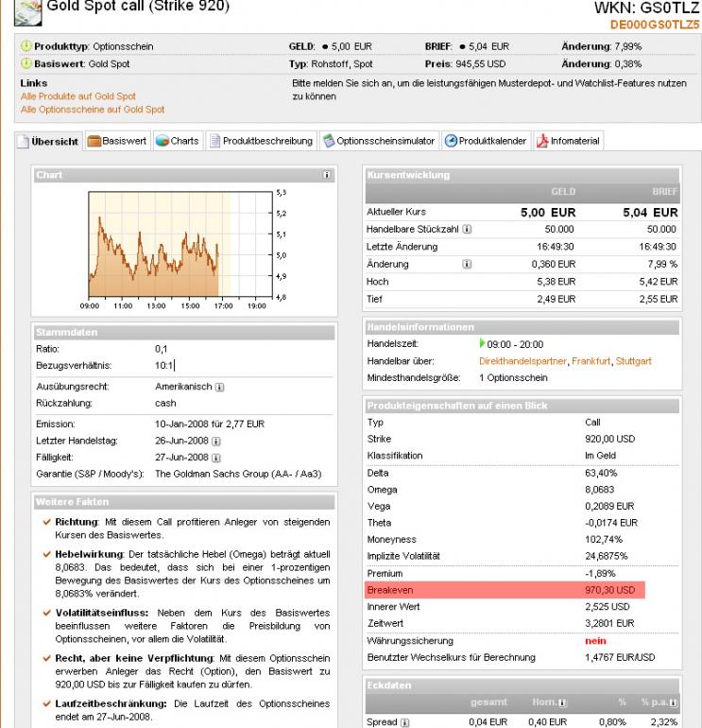This screenshot has height=728, width=702.
Task: Click info icon in the Änderung row
Action: pyautogui.click(x=468, y=264)
